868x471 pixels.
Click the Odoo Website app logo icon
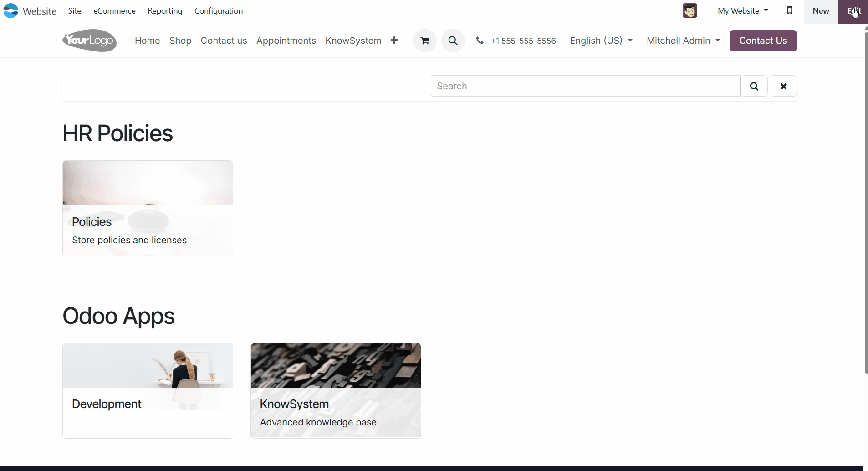point(10,11)
